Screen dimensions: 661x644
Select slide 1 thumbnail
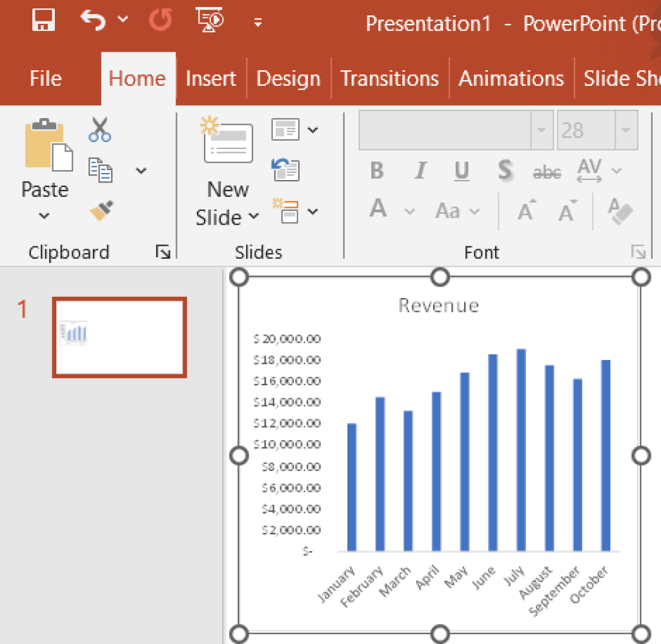coord(119,337)
